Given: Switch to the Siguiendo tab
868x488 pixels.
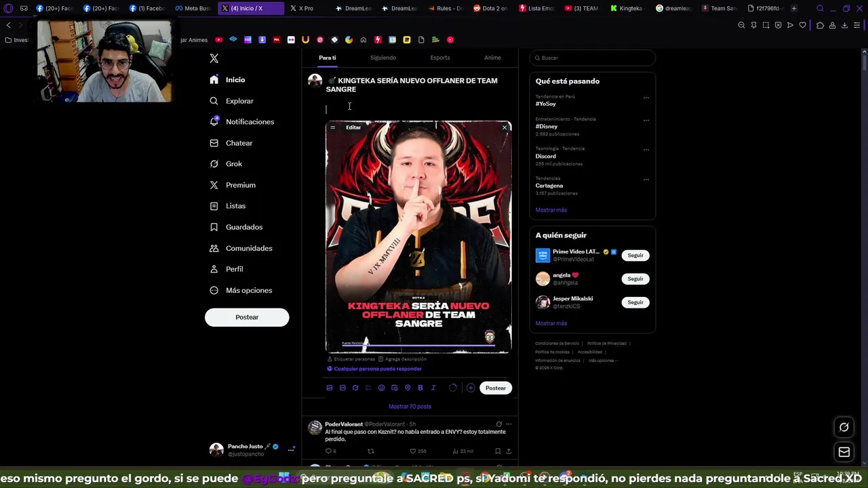Looking at the screenshot, I should click(x=383, y=58).
